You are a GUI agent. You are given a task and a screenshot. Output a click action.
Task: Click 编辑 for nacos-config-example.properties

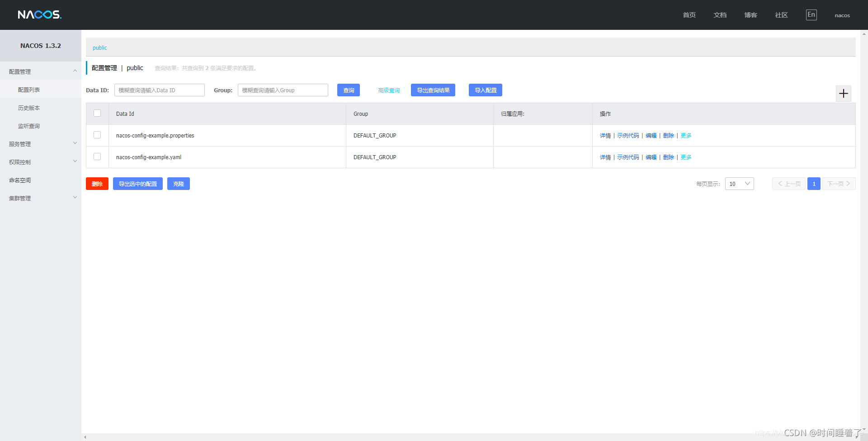point(651,136)
